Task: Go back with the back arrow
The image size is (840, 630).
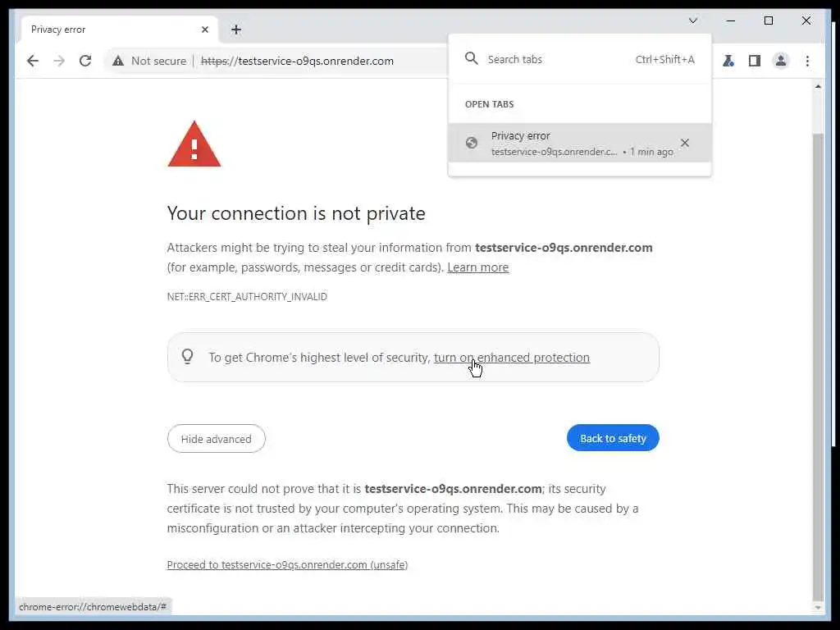Action: coord(33,61)
